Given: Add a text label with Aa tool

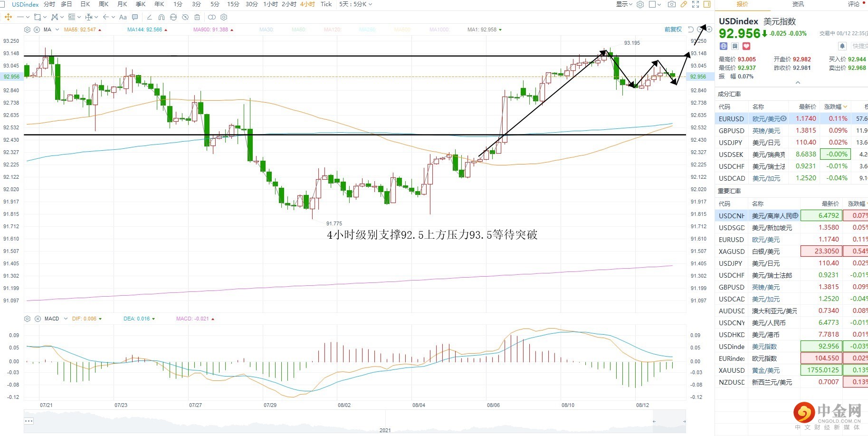Looking at the screenshot, I should click(123, 17).
